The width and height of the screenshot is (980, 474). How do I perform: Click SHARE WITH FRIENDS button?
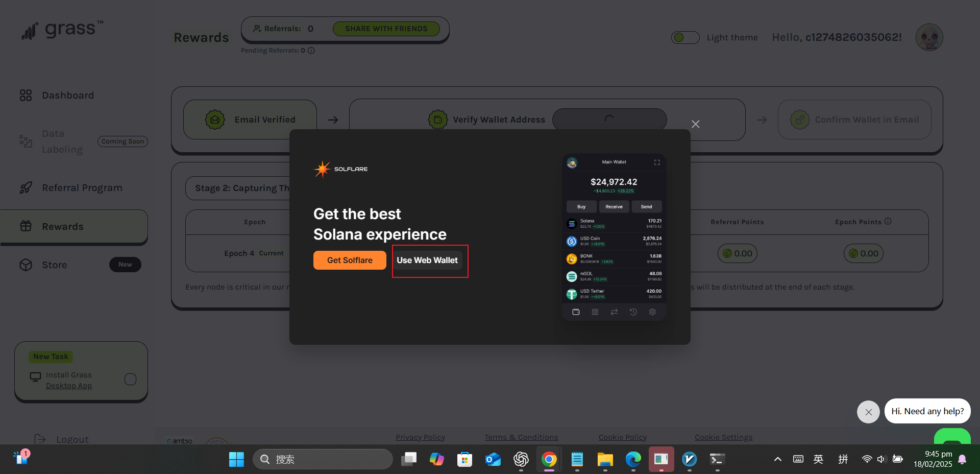tap(386, 29)
